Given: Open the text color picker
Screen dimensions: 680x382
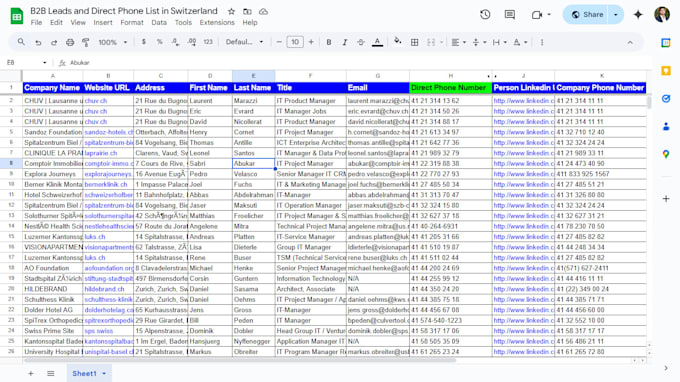Looking at the screenshot, I should click(377, 42).
